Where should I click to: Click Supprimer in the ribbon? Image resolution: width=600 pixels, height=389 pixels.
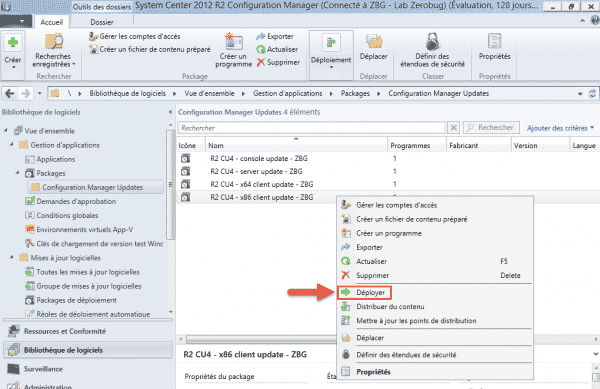pos(278,62)
